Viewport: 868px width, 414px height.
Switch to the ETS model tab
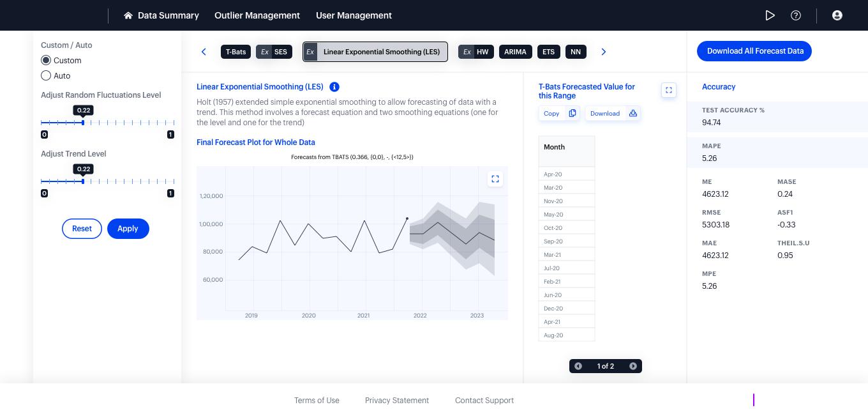549,52
